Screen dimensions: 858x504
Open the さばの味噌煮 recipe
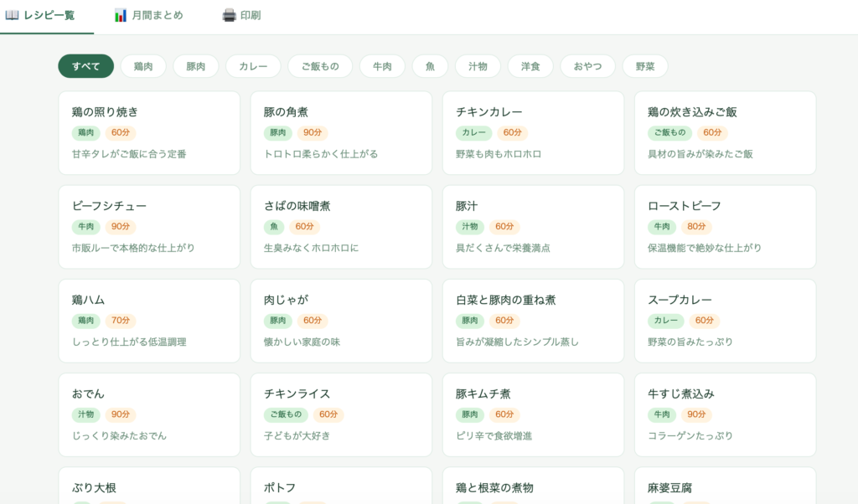[341, 227]
